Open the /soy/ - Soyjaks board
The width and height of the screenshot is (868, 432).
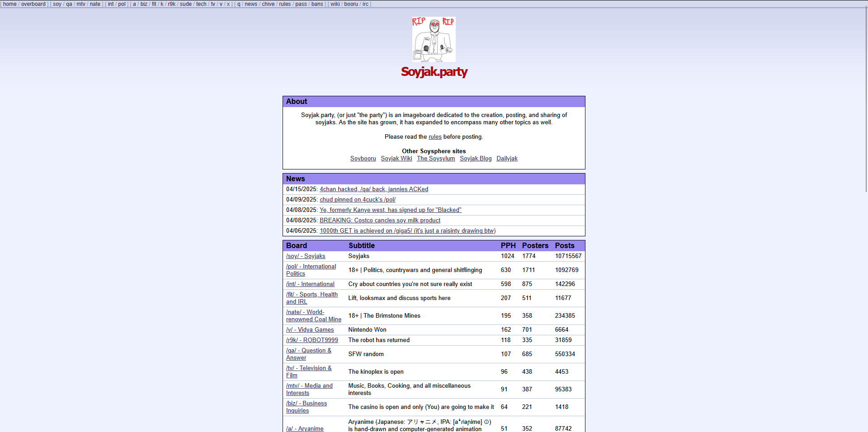(x=306, y=256)
